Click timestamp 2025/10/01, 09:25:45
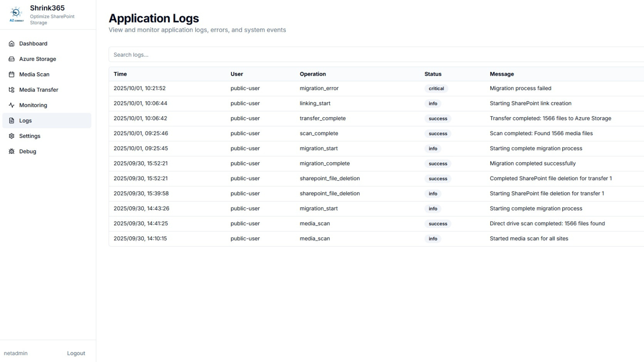 tap(141, 148)
